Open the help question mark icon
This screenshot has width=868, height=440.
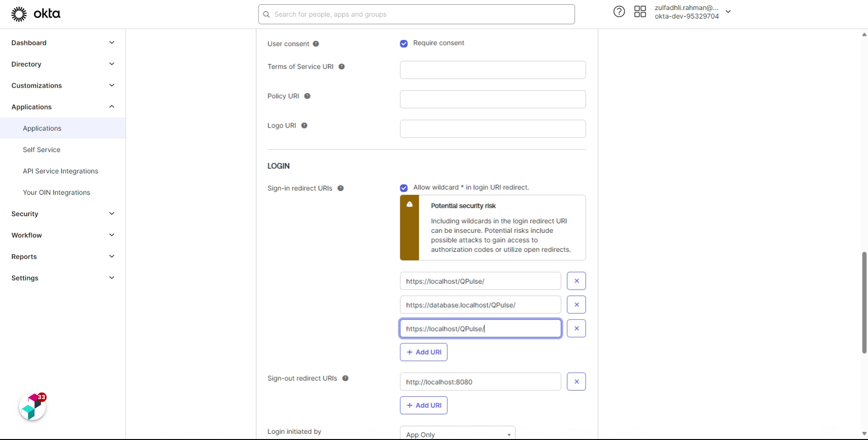(619, 12)
